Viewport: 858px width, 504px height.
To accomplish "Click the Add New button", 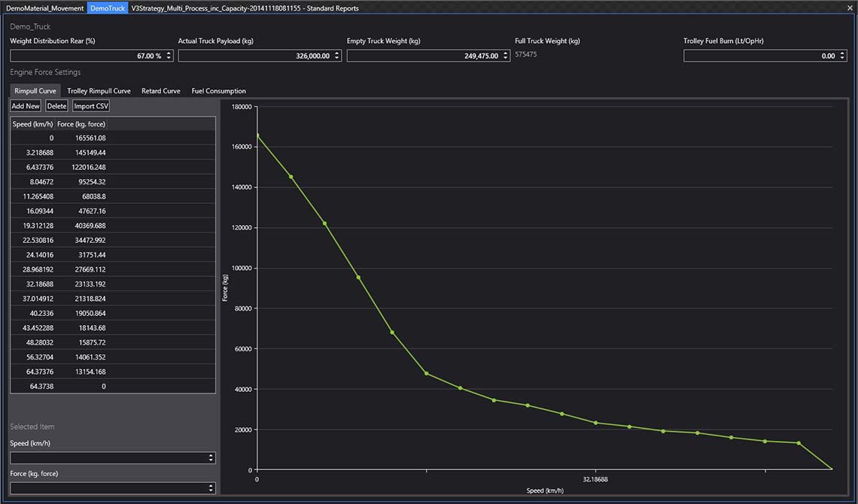I will click(26, 106).
